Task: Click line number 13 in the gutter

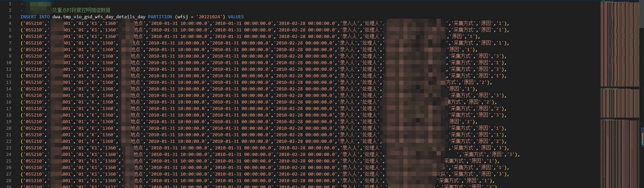Action: click(9, 82)
